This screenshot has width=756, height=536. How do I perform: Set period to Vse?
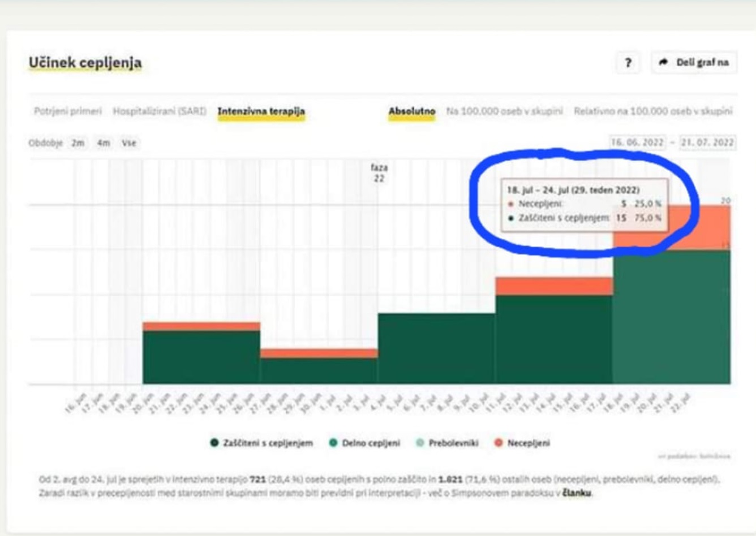129,143
